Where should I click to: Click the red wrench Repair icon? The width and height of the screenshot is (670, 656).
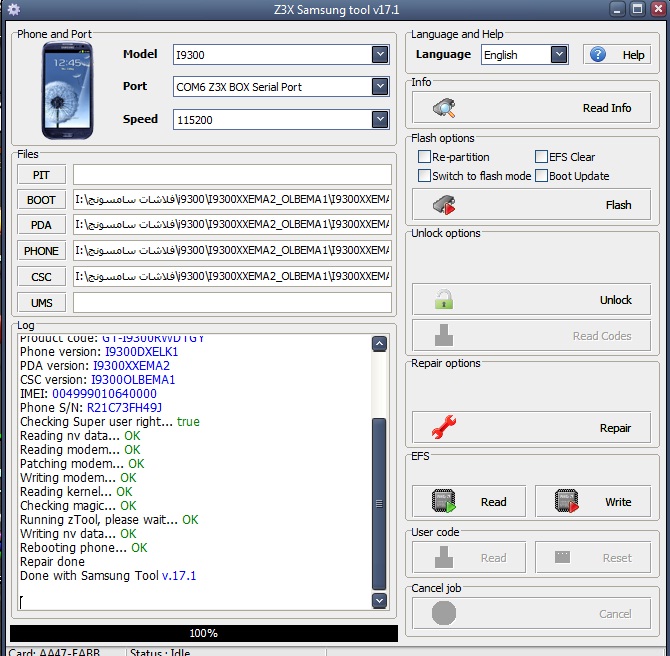[444, 427]
